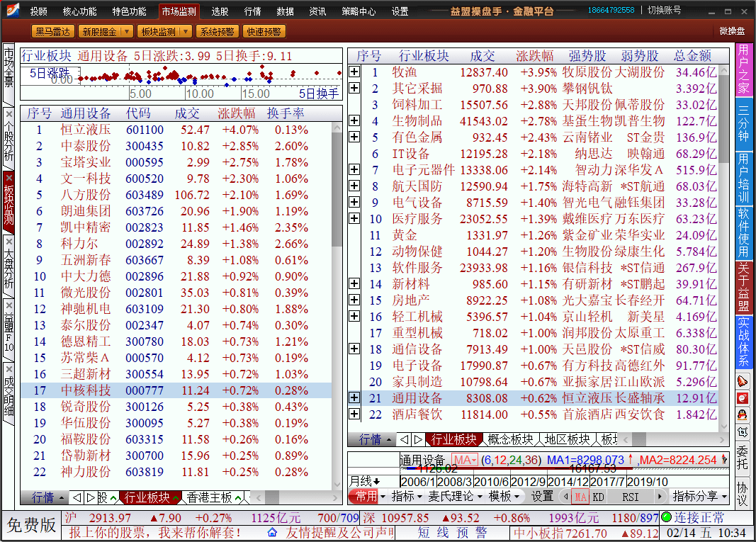Click the red square icon in the right sidebar

pos(743,397)
